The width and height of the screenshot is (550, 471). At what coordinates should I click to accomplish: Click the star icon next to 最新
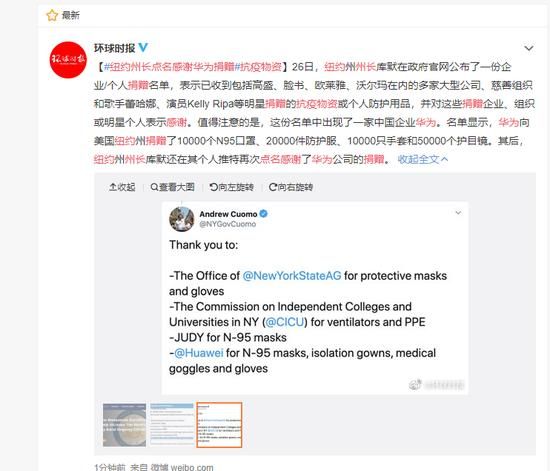(x=52, y=15)
